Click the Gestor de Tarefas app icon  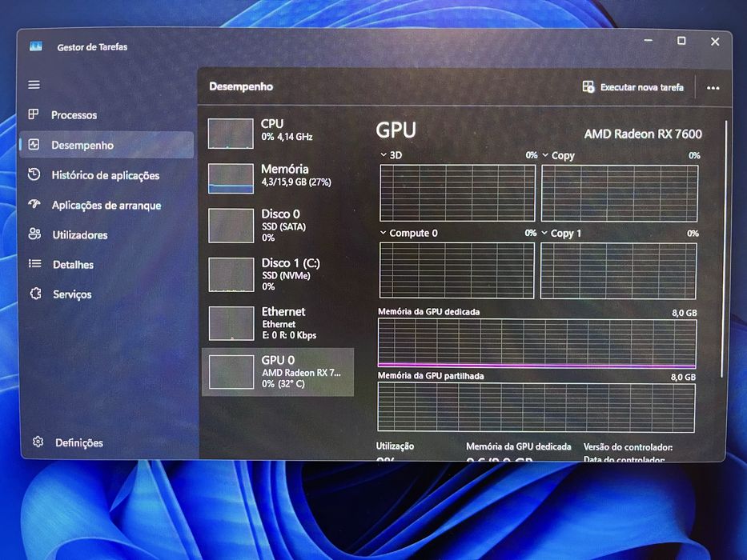pyautogui.click(x=36, y=46)
